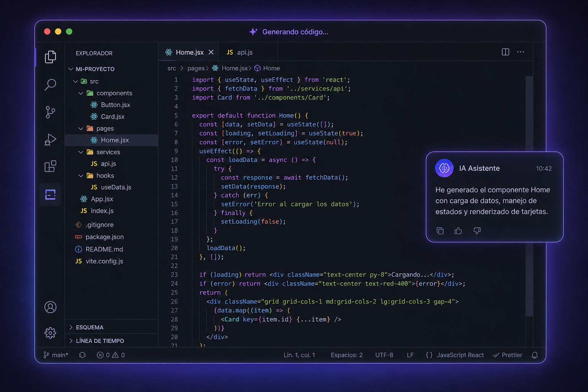Viewport: 588px width, 392px height.
Task: Click the Home.jsx breadcrumb segment
Action: (x=235, y=68)
